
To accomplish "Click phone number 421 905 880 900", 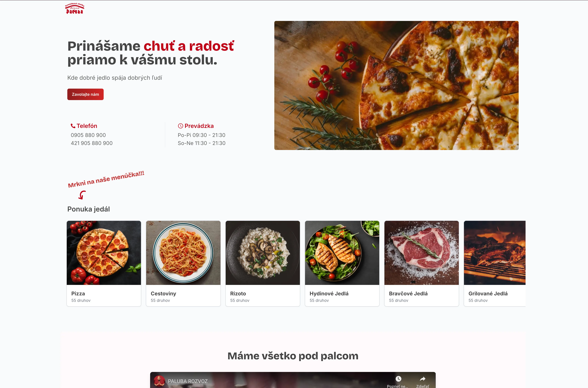I will [92, 143].
